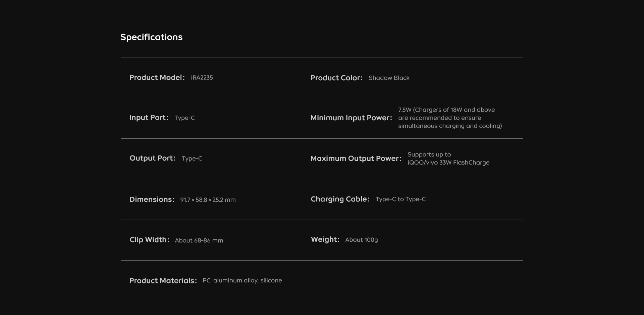
Task: Click the Product Model label
Action: tap(157, 78)
